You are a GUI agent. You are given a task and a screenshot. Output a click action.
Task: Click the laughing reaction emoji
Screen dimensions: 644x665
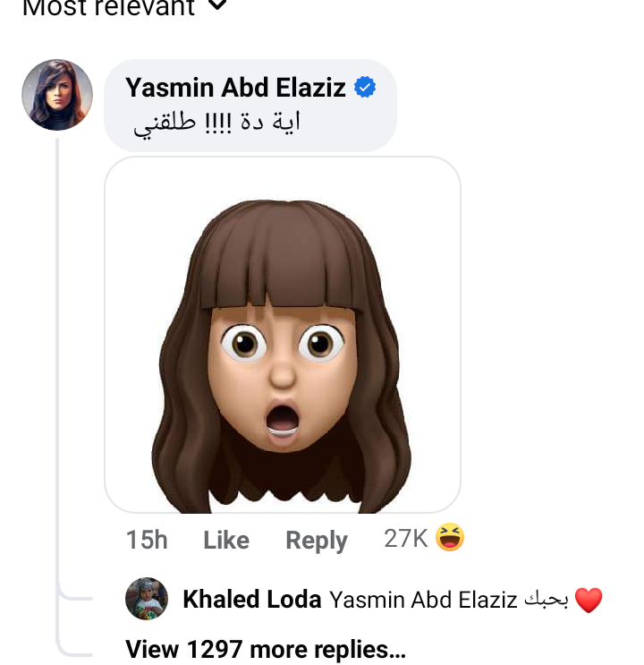450,538
